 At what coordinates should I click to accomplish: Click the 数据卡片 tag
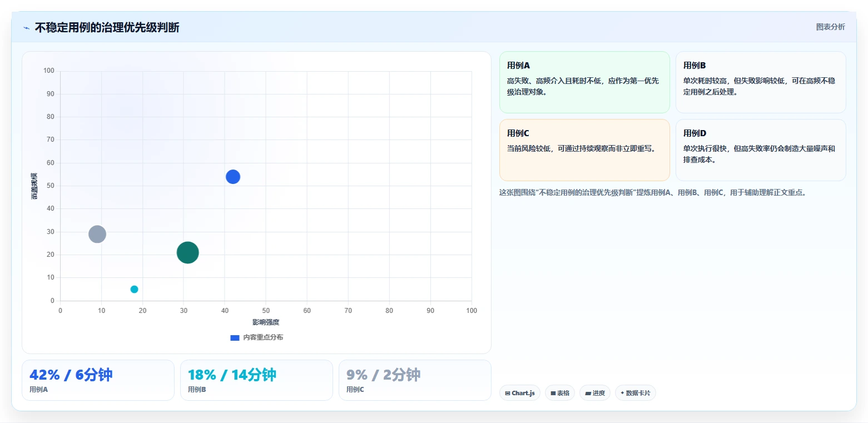click(x=636, y=393)
